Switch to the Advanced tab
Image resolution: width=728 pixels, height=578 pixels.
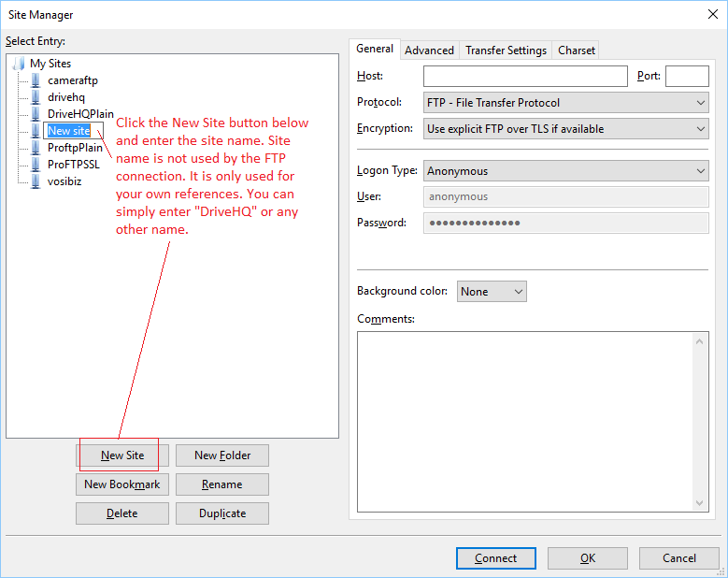tap(429, 51)
